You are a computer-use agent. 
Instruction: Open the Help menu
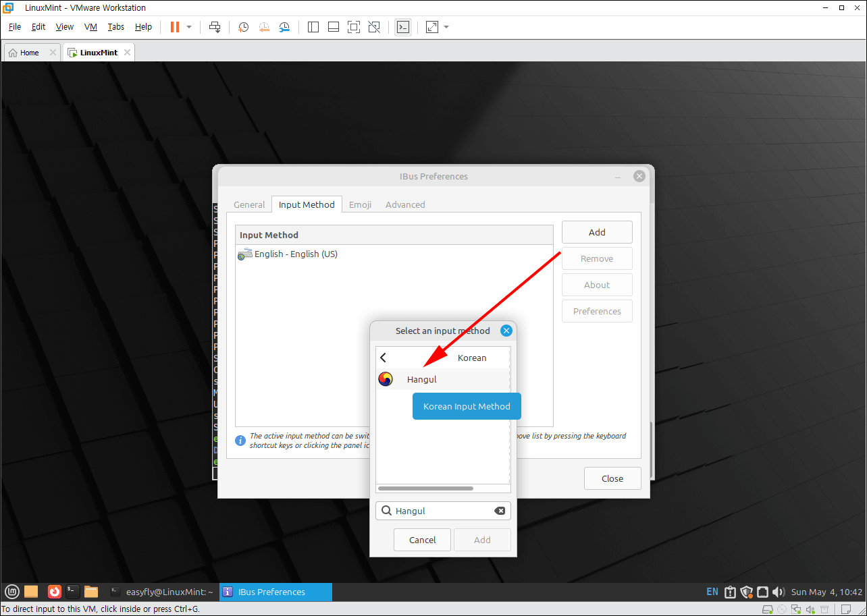[143, 27]
